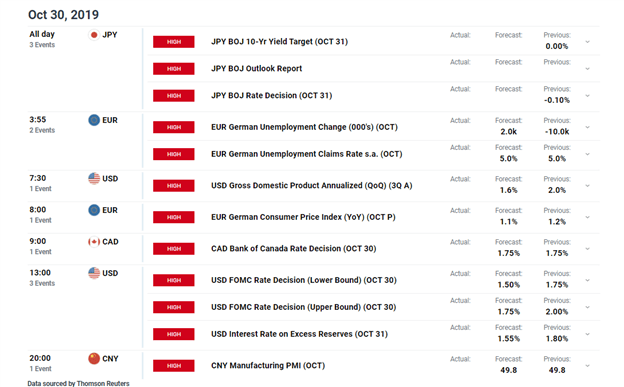Click the Oct 30, 2019 date heading
Image resolution: width=624 pixels, height=387 pixels.
(63, 15)
